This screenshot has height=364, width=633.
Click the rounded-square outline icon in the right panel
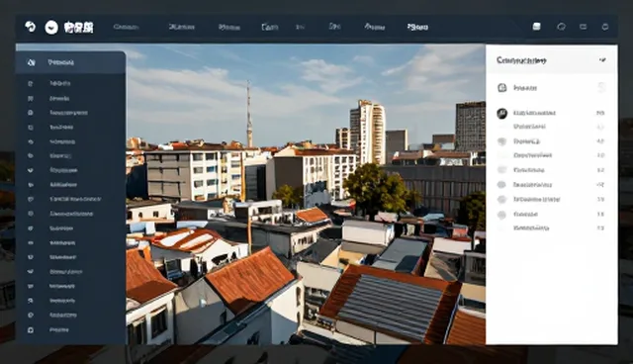click(x=501, y=88)
